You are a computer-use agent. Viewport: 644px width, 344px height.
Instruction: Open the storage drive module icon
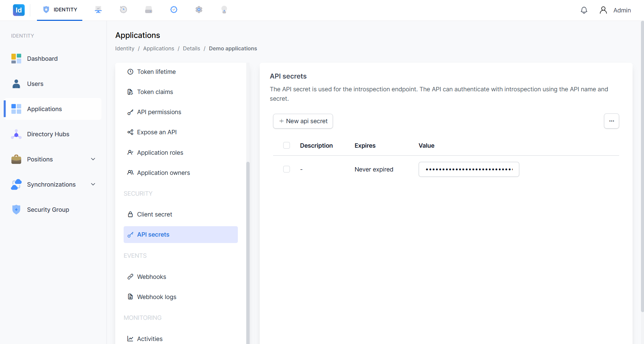tap(148, 10)
